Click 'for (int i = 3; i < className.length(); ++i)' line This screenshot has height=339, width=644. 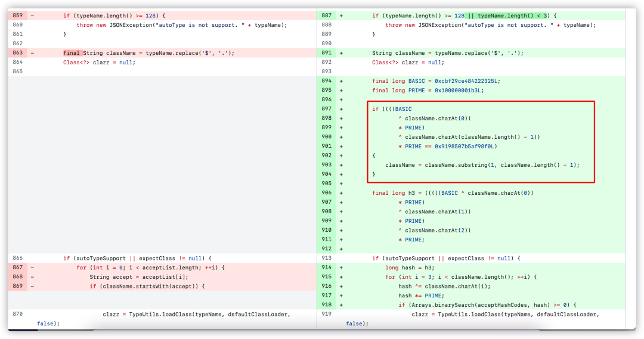click(461, 277)
